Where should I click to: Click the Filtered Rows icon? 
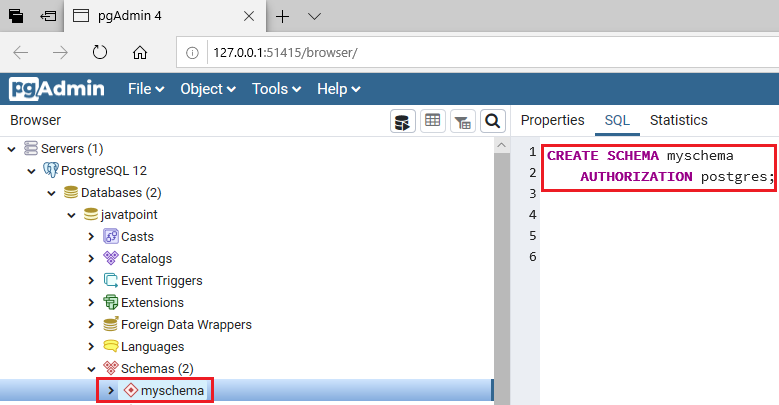(x=463, y=121)
